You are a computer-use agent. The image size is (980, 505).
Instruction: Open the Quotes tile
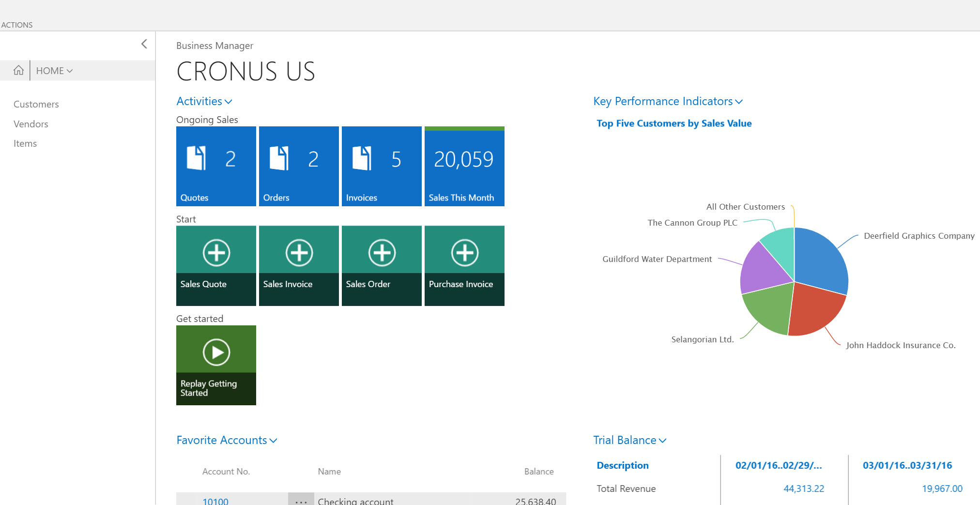click(215, 166)
